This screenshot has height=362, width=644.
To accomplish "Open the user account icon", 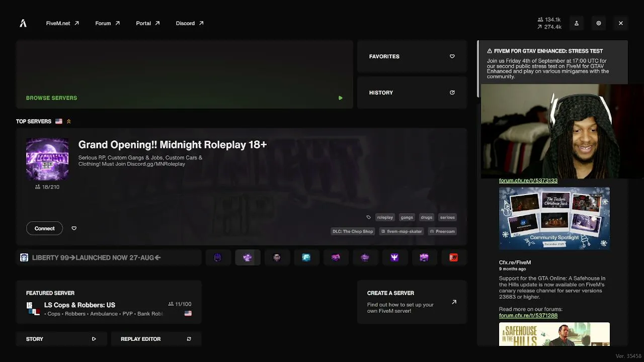I will [577, 23].
